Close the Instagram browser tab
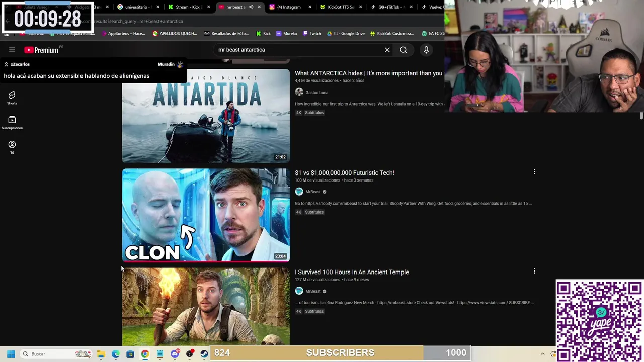The height and width of the screenshot is (362, 644). click(x=310, y=7)
